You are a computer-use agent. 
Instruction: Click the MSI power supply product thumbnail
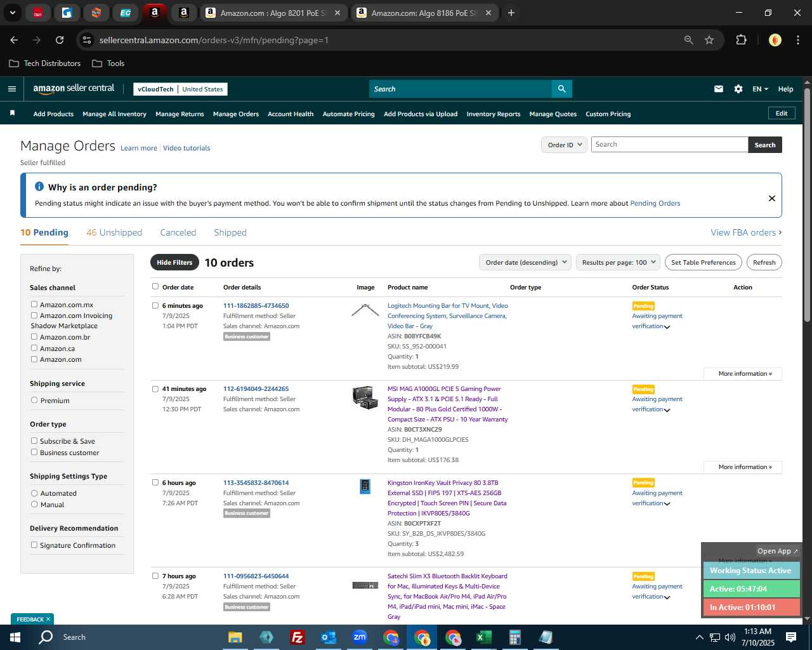(x=365, y=397)
